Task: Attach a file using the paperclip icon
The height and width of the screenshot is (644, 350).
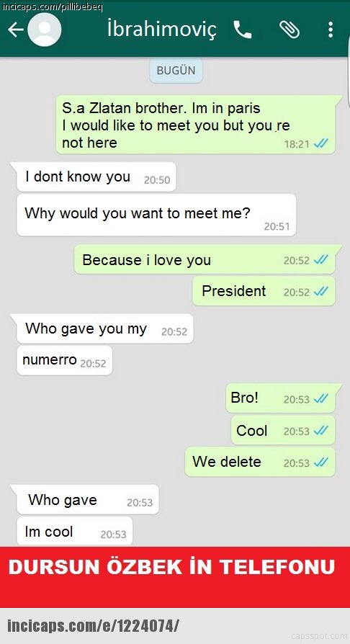Action: [290, 30]
